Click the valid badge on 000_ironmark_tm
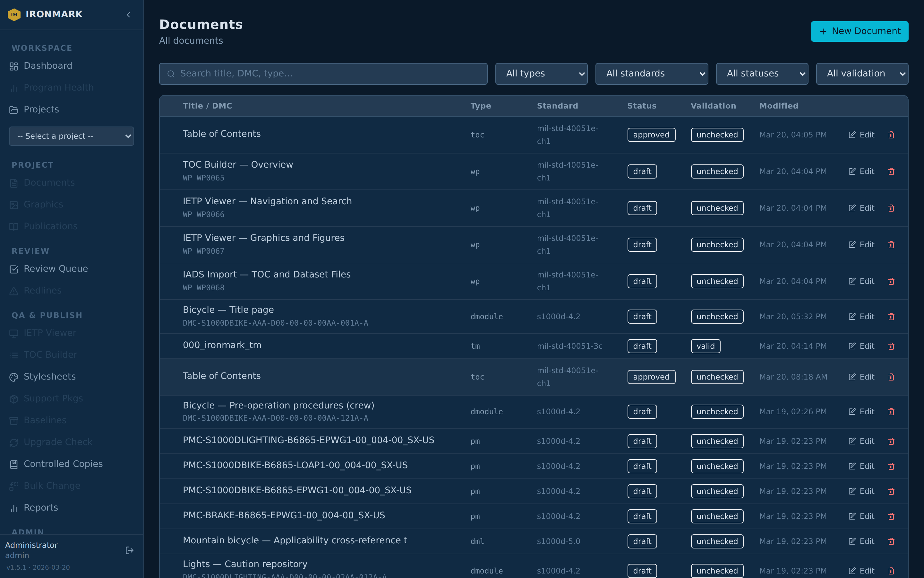Screen dimensions: 924x578 coord(705,346)
